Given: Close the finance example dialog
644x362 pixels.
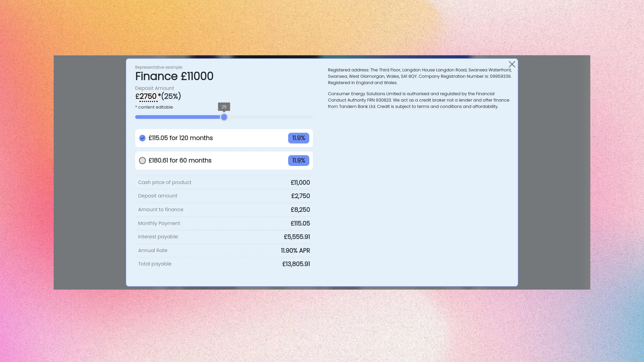Looking at the screenshot, I should (512, 64).
